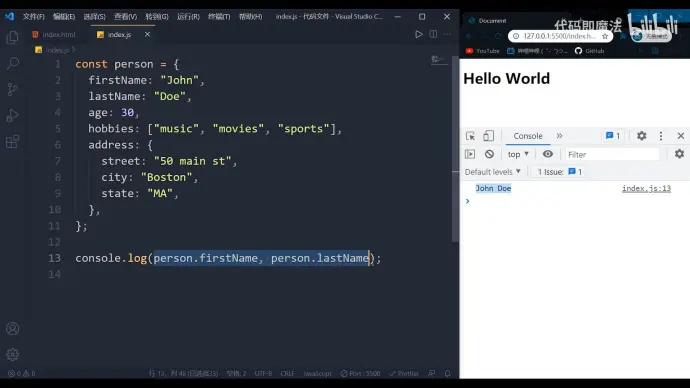Open the Manage gear in VS Code
Image resolution: width=690 pixels, height=388 pixels.
12,354
